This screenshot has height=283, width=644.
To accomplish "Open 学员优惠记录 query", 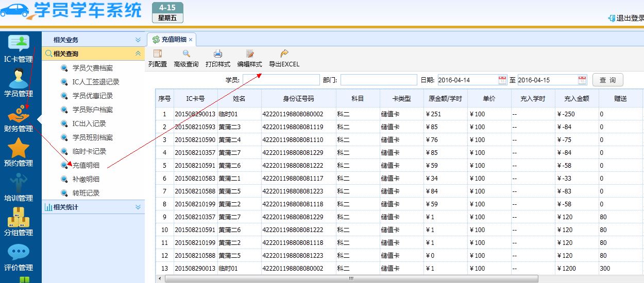I will point(93,96).
